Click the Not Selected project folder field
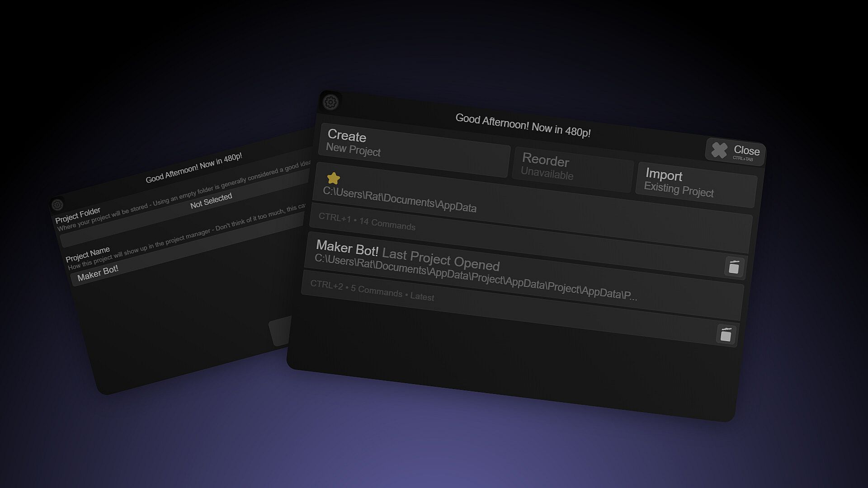868x488 pixels. [211, 200]
